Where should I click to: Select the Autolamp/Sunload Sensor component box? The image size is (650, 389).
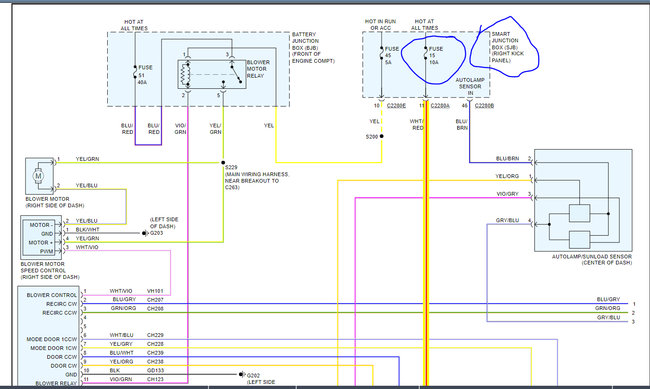tap(583, 200)
